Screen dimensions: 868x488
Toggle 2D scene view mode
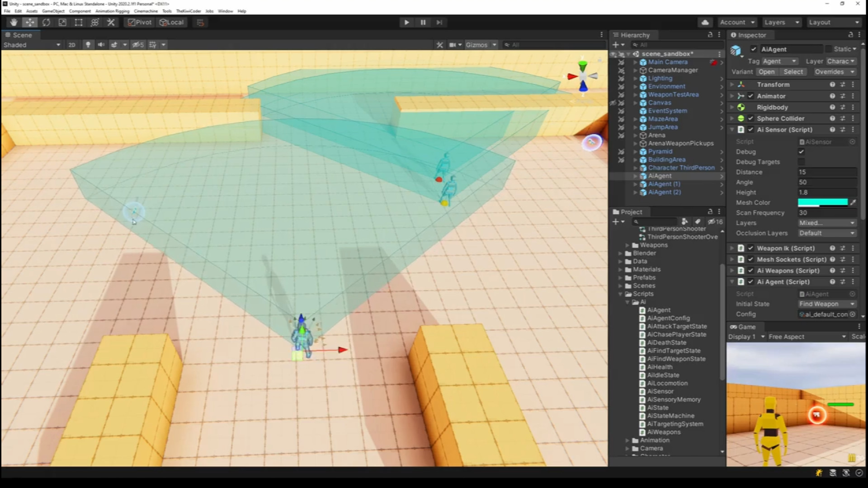[x=71, y=45]
